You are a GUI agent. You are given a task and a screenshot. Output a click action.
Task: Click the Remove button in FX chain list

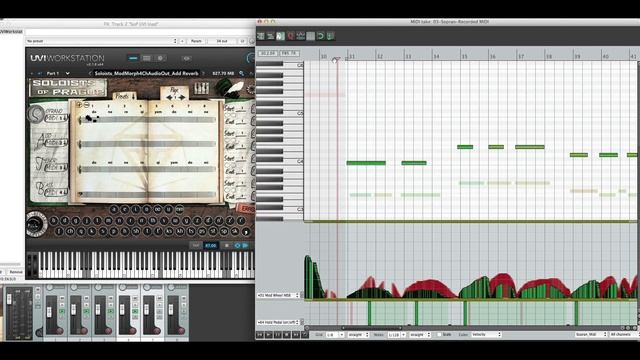(x=16, y=272)
